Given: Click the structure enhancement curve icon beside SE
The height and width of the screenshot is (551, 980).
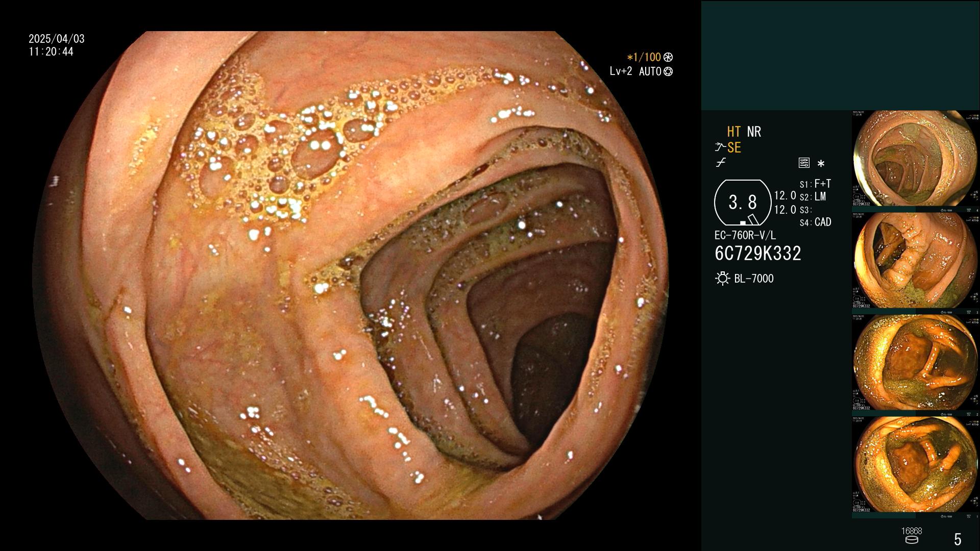Looking at the screenshot, I should (720, 147).
